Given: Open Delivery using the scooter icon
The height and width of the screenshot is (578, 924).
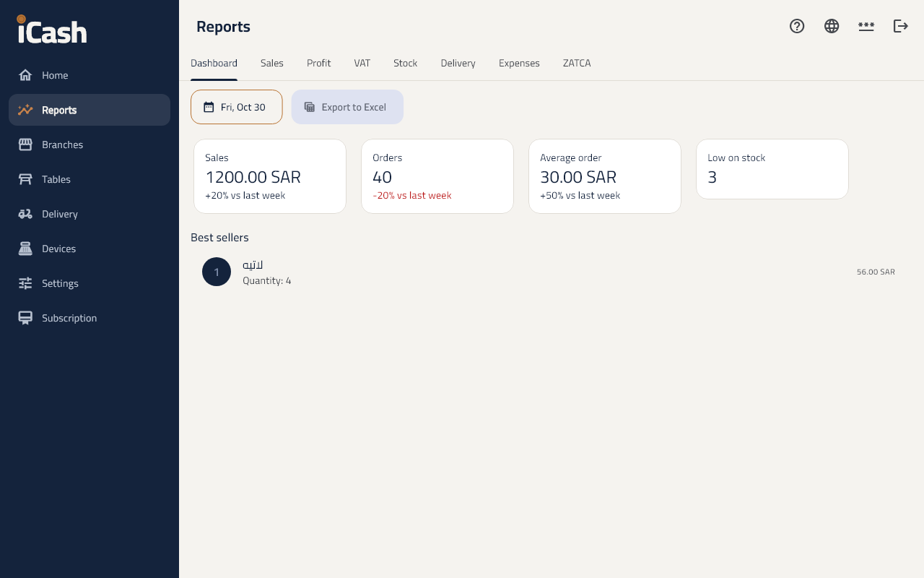Looking at the screenshot, I should click(25, 214).
